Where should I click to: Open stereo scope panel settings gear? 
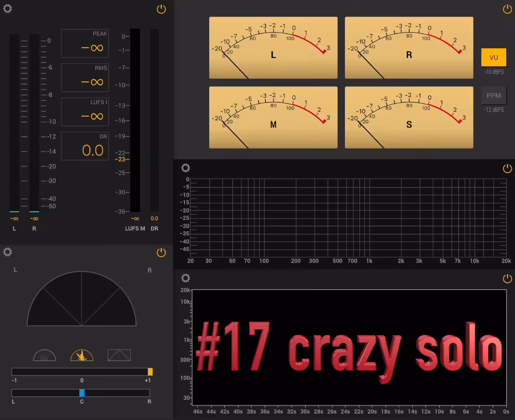(x=8, y=252)
